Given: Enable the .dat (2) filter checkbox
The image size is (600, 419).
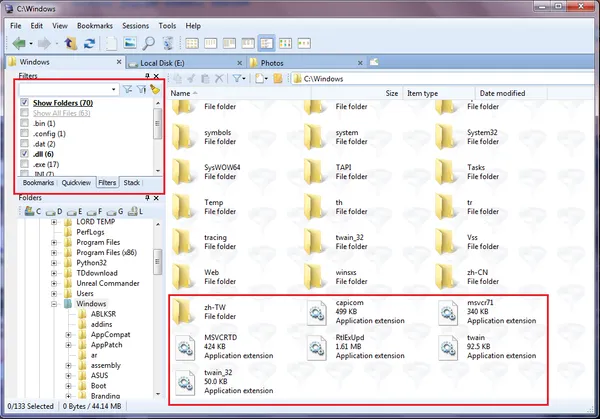Looking at the screenshot, I should coord(24,143).
